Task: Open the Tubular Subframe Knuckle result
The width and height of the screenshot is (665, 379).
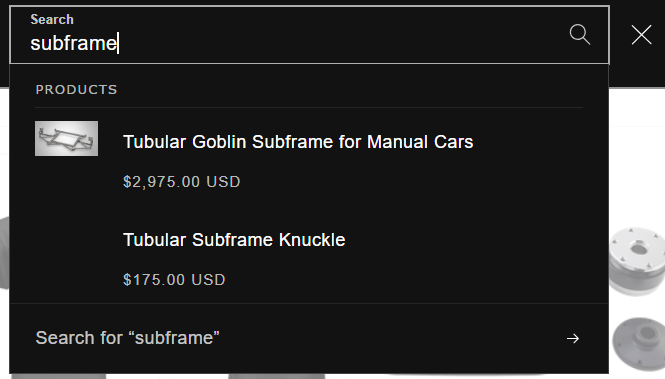Action: 234,240
